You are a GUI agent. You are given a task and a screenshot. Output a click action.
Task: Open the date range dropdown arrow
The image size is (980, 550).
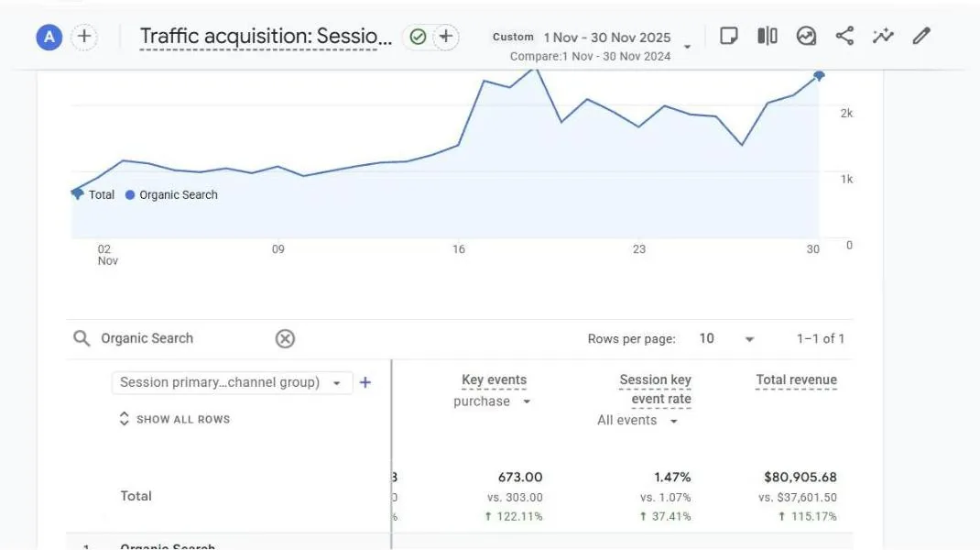coord(687,47)
